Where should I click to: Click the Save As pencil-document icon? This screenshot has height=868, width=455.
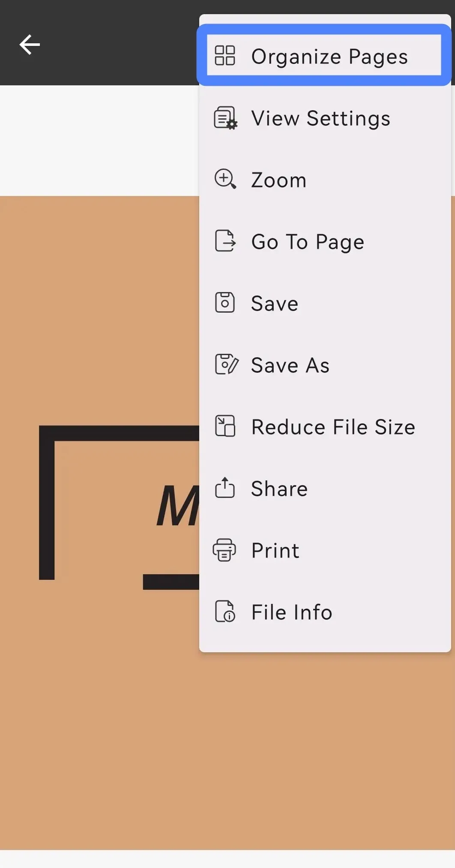[x=225, y=365]
